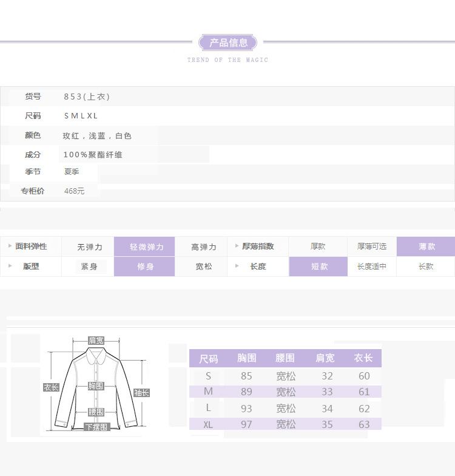Click the 下摆围 label below the shirt

click(x=96, y=427)
